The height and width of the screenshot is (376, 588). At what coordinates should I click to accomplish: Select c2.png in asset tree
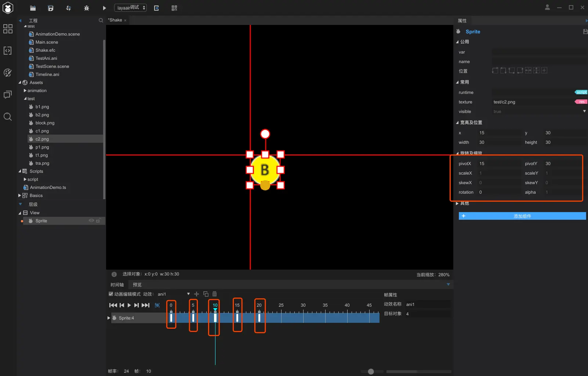65,139
